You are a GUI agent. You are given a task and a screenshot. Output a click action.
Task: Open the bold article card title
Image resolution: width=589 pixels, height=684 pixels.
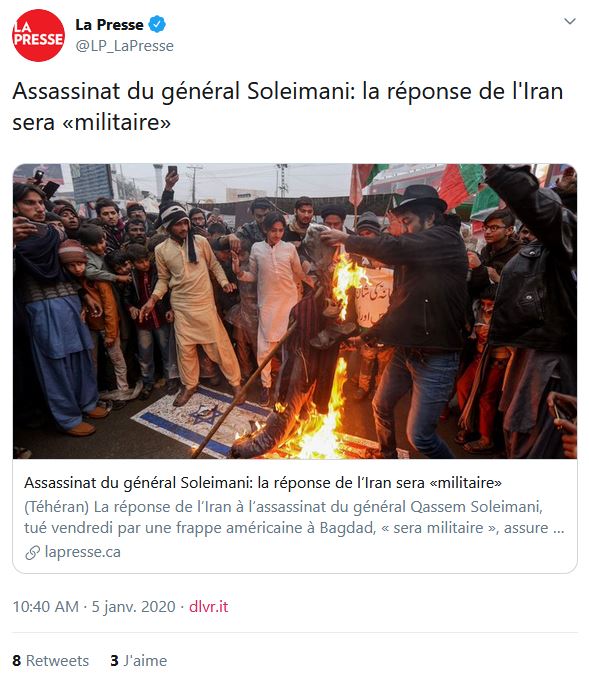coord(263,483)
